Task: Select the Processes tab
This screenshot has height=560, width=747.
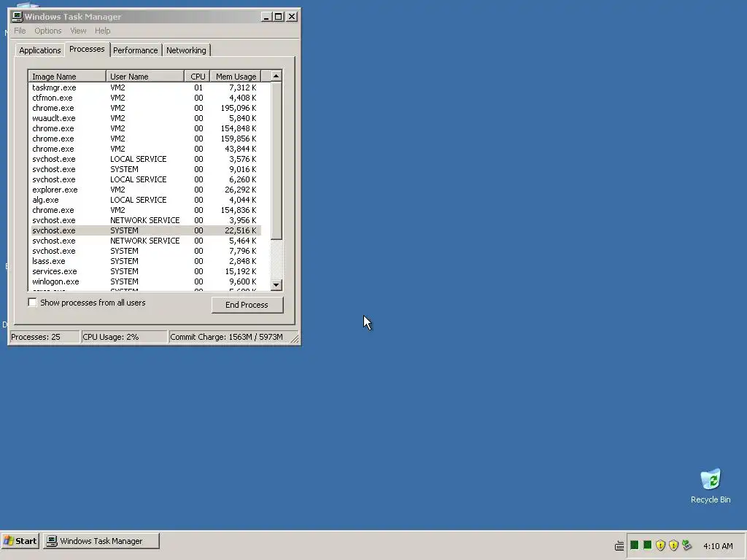Action: click(x=87, y=49)
